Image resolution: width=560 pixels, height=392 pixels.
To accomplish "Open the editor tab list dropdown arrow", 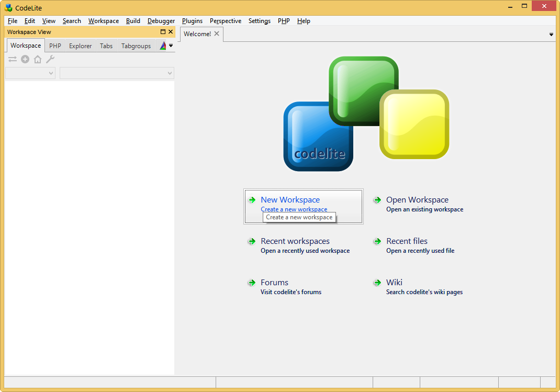I will click(x=551, y=35).
